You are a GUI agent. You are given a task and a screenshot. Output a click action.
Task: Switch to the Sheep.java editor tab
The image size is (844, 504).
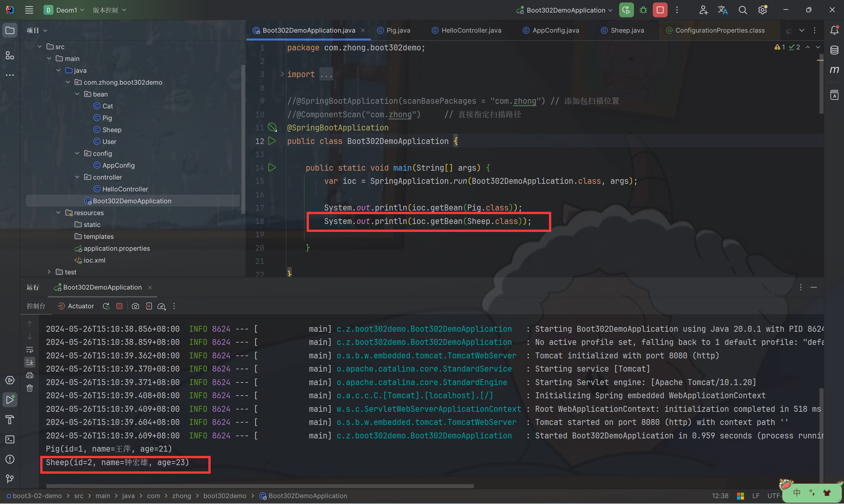pos(627,30)
